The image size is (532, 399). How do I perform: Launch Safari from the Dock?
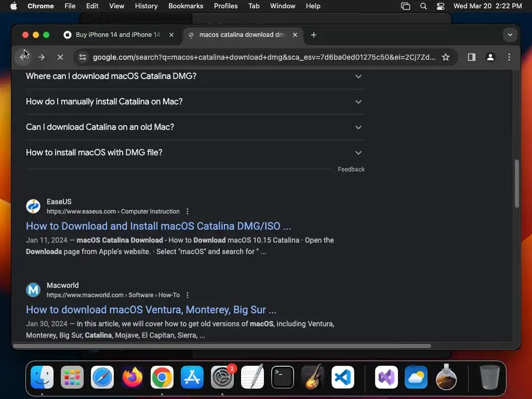click(102, 377)
